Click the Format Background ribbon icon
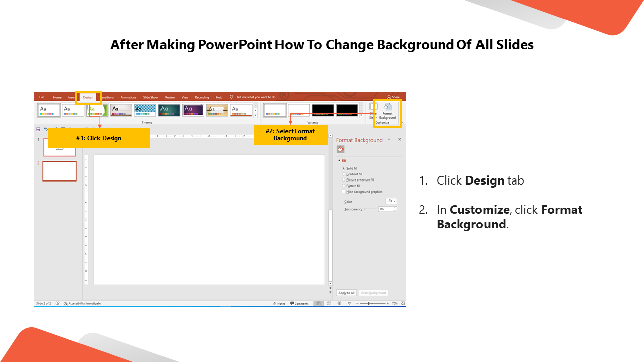Viewport: 644px width, 362px height. 387,107
